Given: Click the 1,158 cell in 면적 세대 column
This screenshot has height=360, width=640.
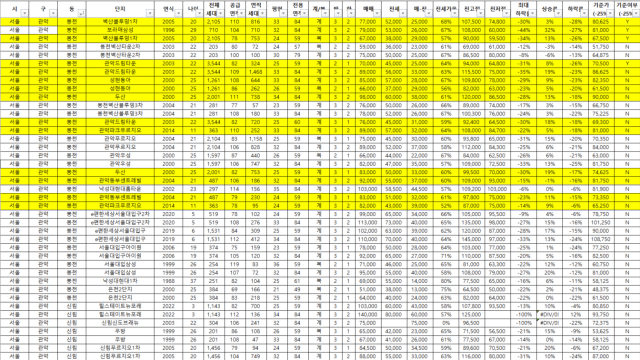Looking at the screenshot, I should point(256,139).
